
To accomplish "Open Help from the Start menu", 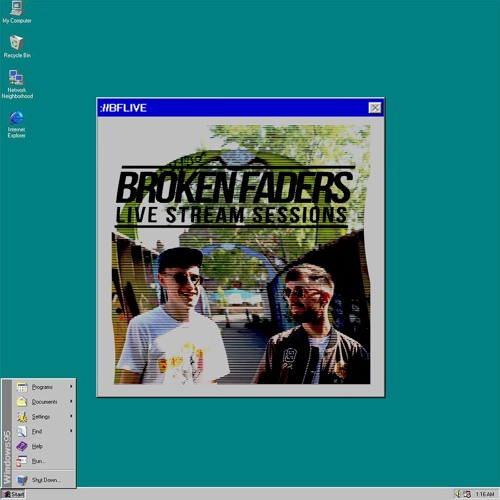I will click(x=44, y=446).
